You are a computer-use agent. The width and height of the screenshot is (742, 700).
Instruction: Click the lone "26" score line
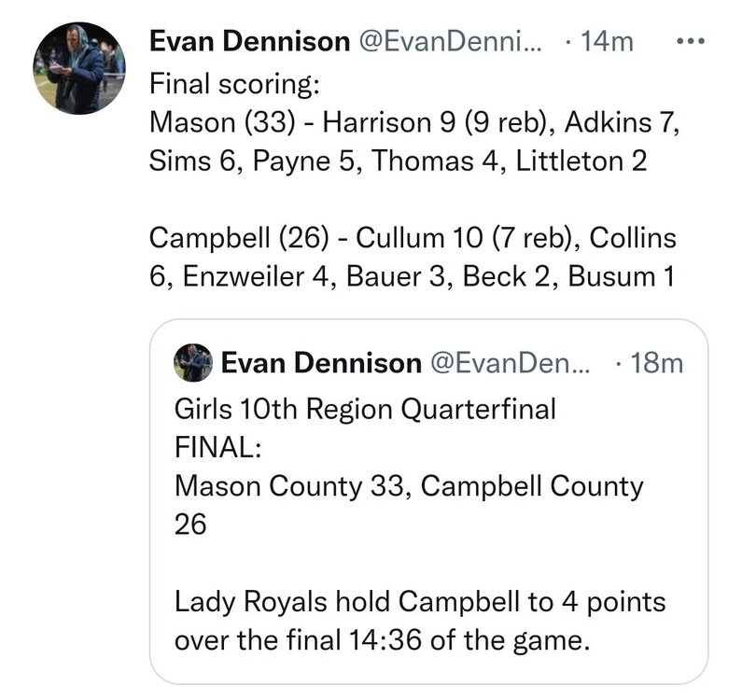(190, 525)
